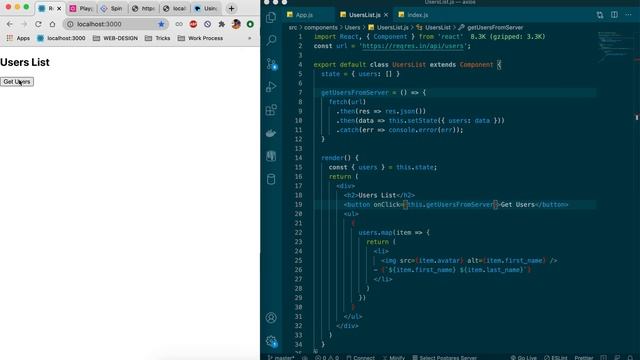Open the localhost:3000 bookmark
This screenshot has height=360, width=640.
[61, 38]
